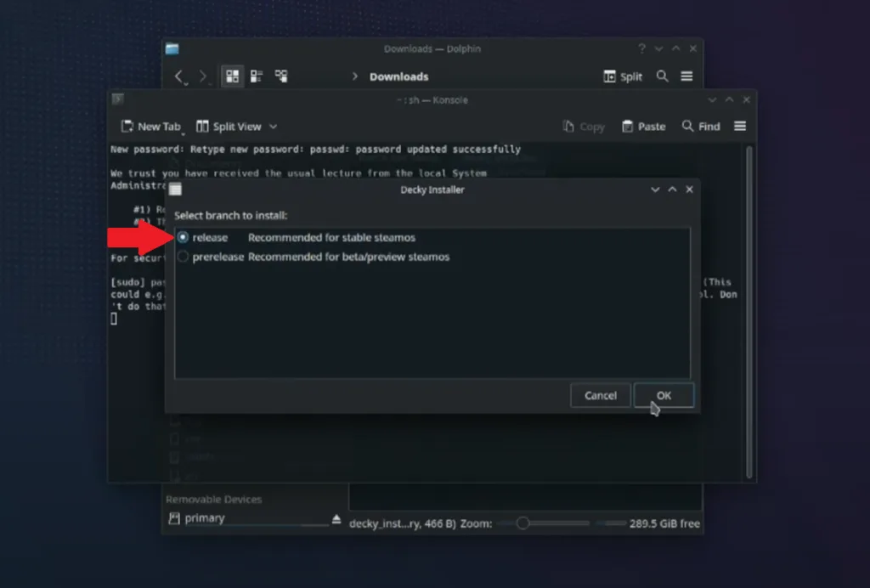870x588 pixels.
Task: Select the prerelease branch radio button
Action: point(184,257)
